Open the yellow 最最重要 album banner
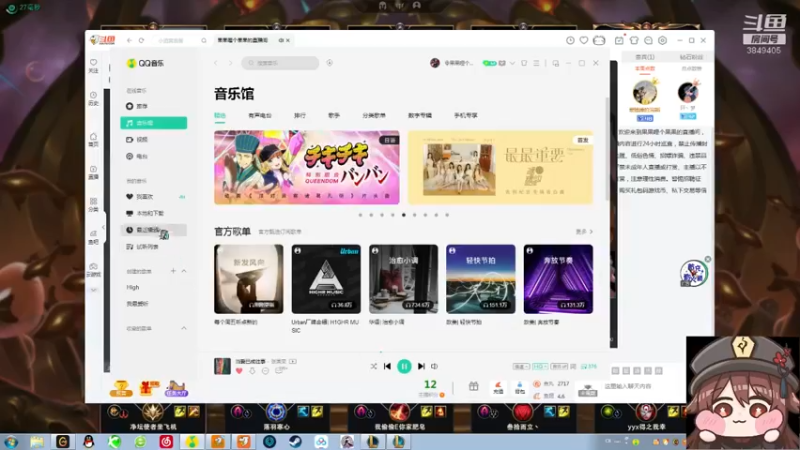Screen dimensions: 800x450 [500, 167]
